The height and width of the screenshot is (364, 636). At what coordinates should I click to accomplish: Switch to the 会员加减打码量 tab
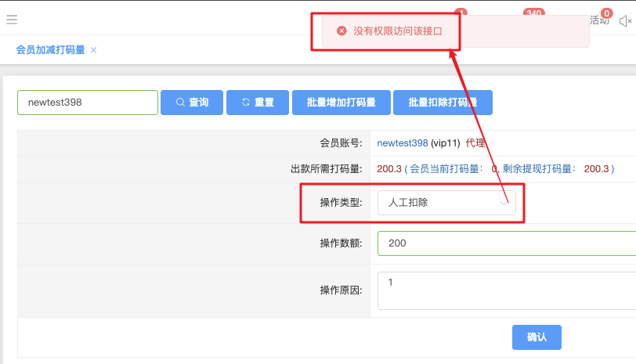[x=50, y=50]
